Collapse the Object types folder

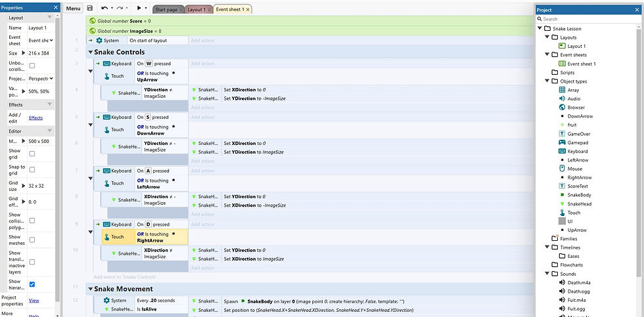pyautogui.click(x=547, y=81)
